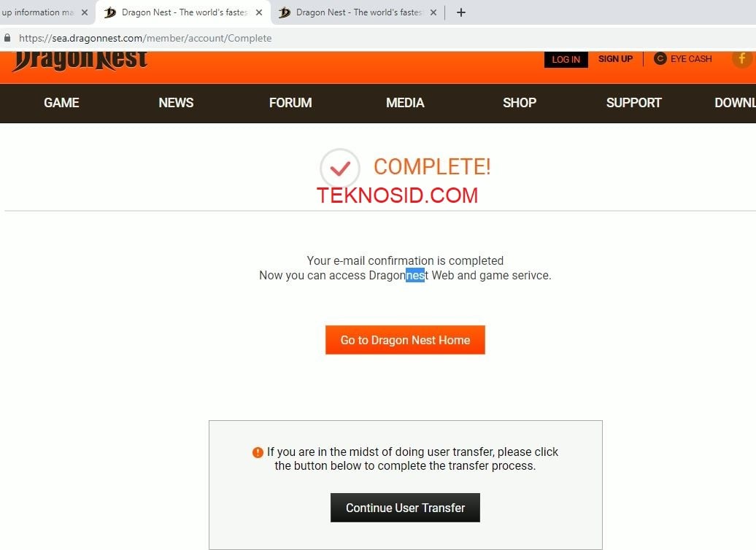Click the lock icon in address bar

[x=7, y=38]
